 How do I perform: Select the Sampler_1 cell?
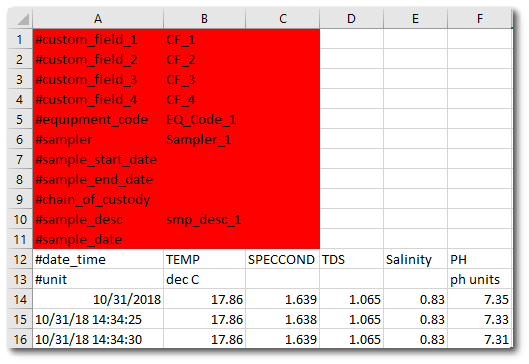coord(204,139)
